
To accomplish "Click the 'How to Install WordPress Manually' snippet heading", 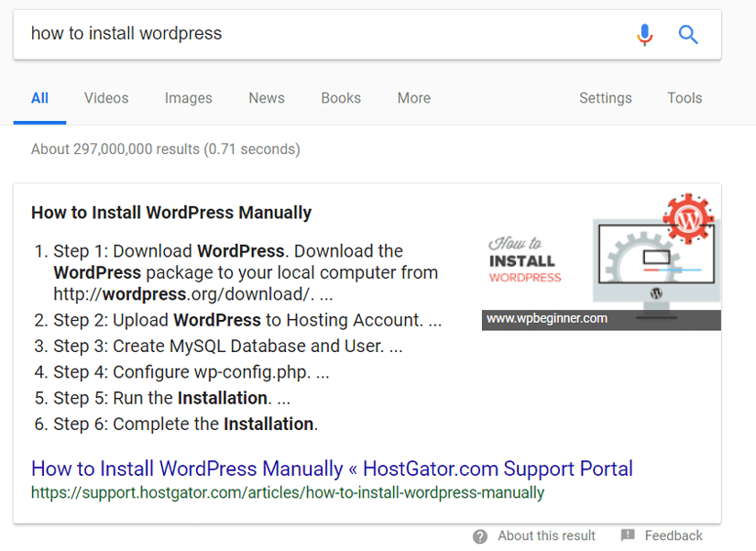I will coord(171,213).
